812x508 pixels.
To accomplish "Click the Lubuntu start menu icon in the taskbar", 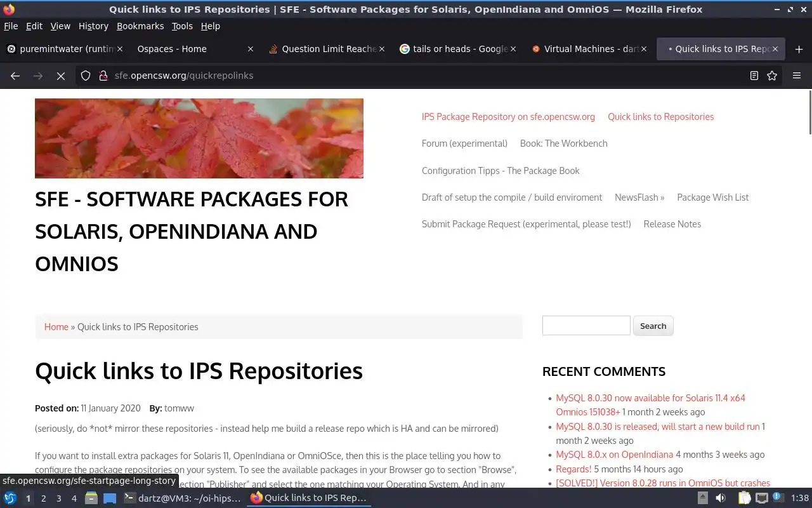I will pyautogui.click(x=10, y=498).
